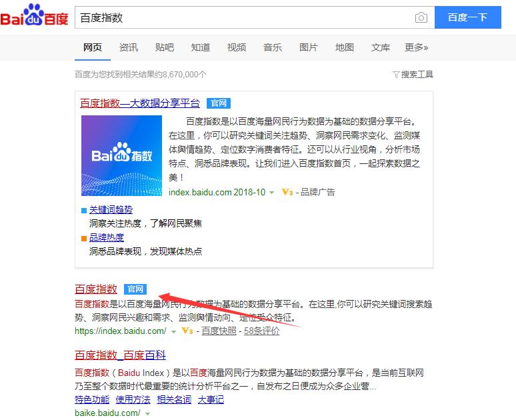516x420 pixels.
Task: Open the 视频 tab
Action: pos(237,47)
